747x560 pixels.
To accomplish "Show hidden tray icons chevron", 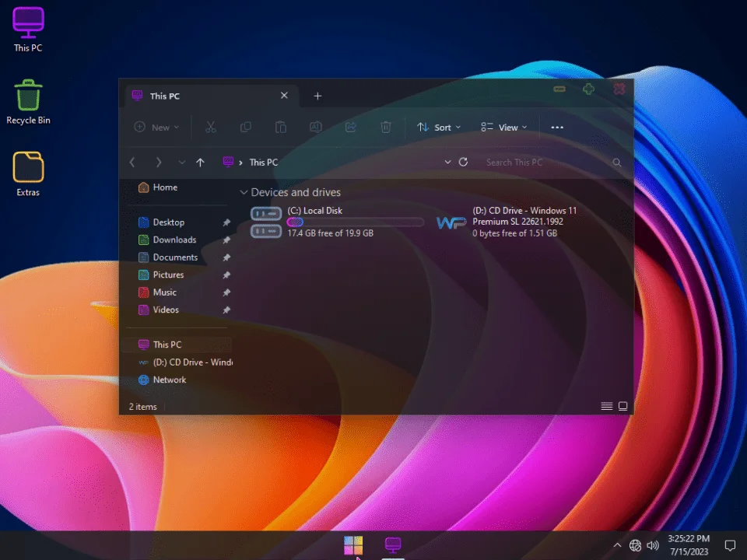I will tap(617, 545).
